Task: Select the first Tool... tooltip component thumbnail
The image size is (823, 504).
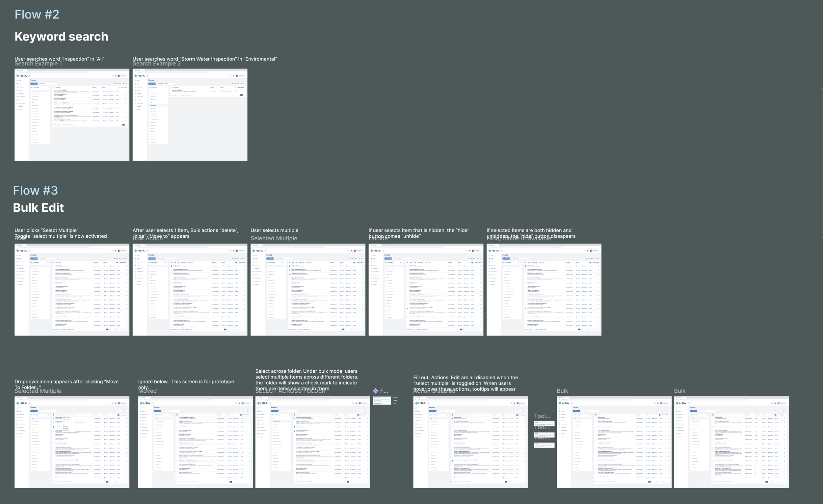Action: (x=544, y=423)
